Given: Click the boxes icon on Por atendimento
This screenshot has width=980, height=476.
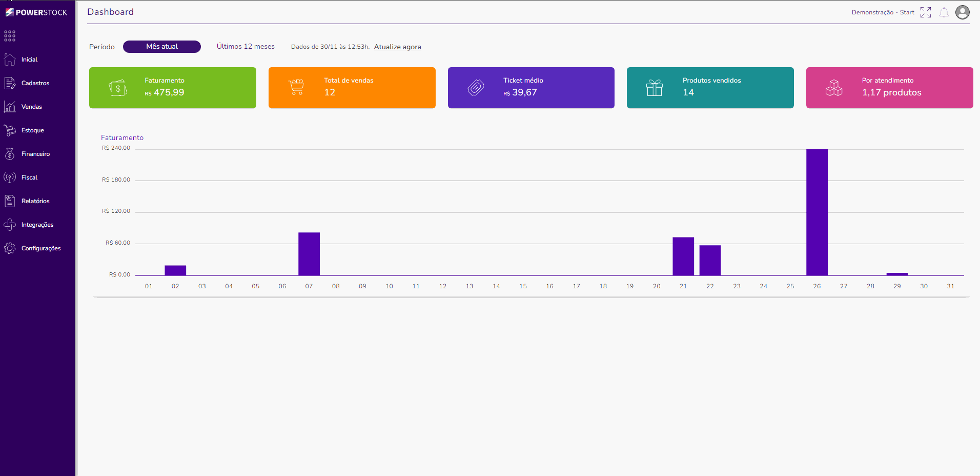Looking at the screenshot, I should [834, 88].
